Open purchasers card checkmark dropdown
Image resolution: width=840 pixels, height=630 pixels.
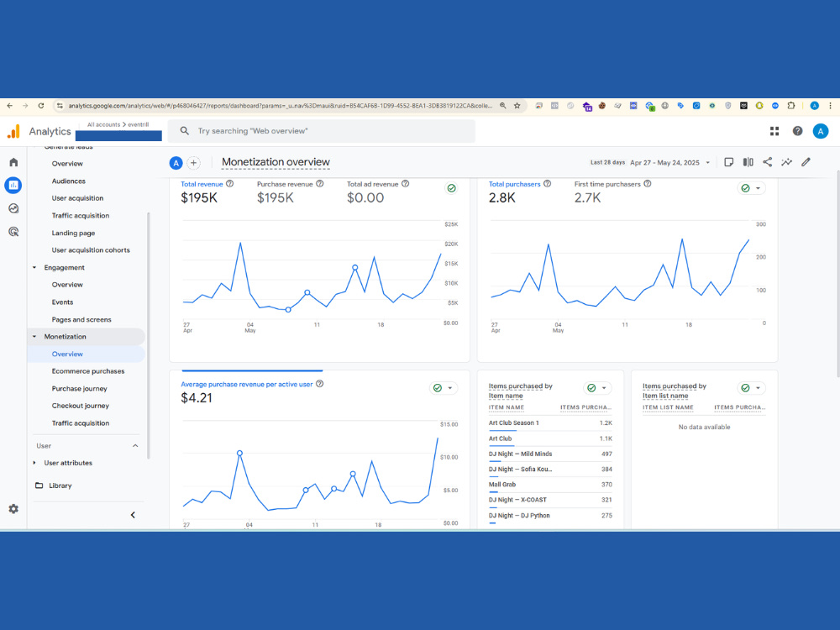pyautogui.click(x=751, y=188)
